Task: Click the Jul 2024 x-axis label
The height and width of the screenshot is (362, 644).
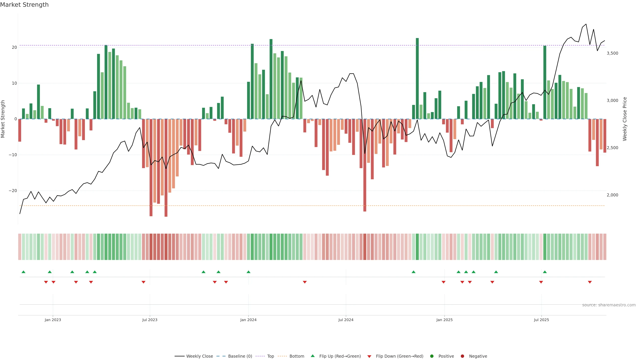Action: tap(346, 320)
